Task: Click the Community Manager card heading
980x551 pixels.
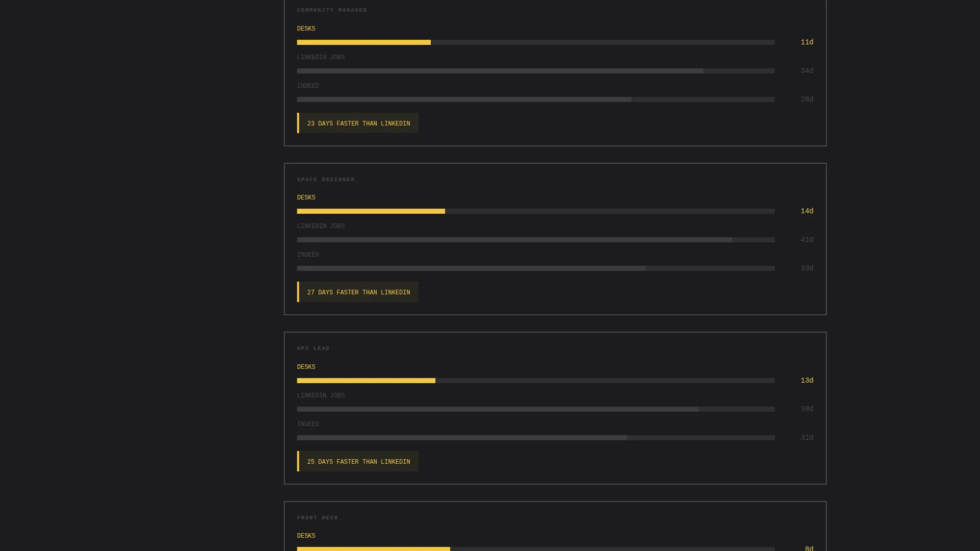Action: 332,10
